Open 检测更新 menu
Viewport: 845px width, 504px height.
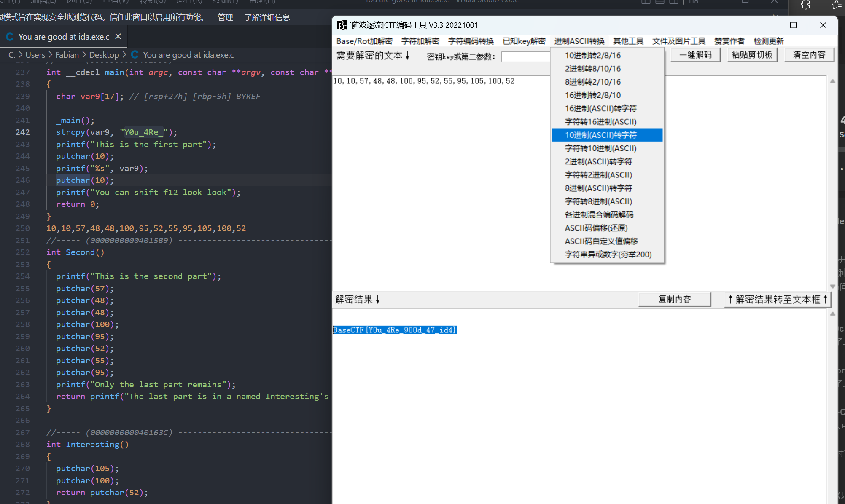tap(768, 41)
